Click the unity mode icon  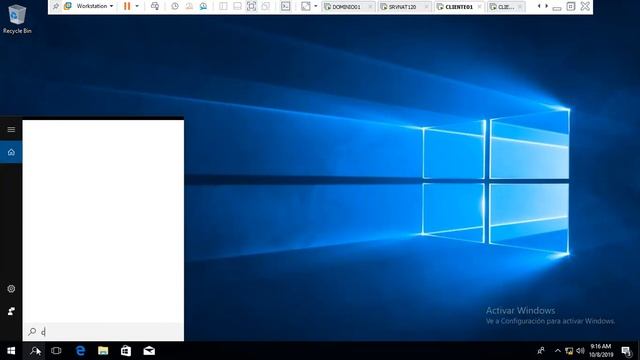[x=266, y=6]
